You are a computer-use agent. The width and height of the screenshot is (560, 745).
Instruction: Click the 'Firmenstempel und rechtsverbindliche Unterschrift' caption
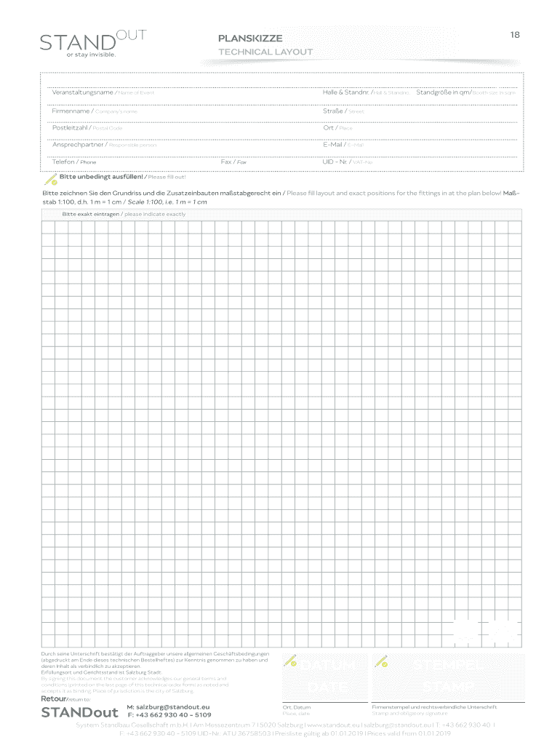click(434, 707)
